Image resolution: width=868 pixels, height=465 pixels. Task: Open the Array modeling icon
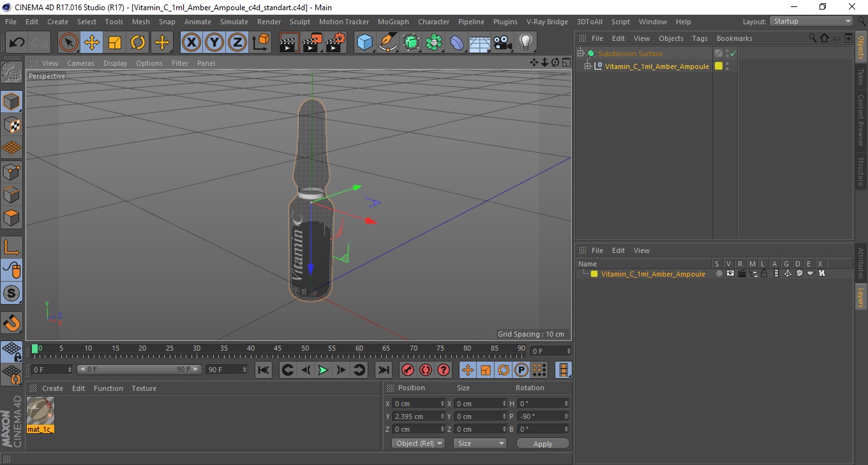click(x=434, y=43)
